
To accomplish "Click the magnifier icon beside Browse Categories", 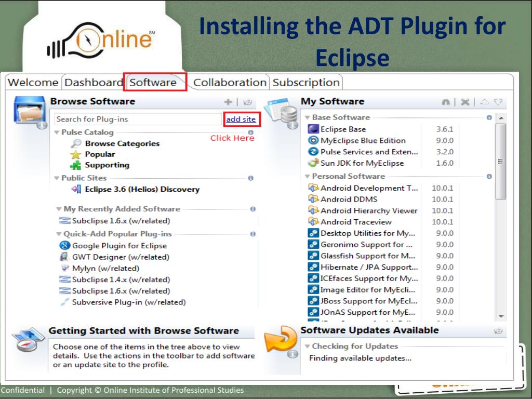I will tap(76, 143).
